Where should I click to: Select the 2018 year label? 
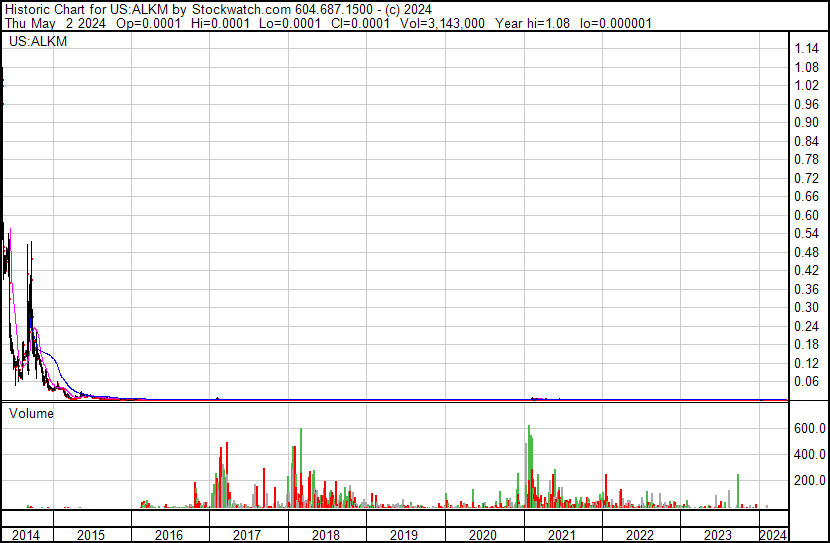(326, 535)
